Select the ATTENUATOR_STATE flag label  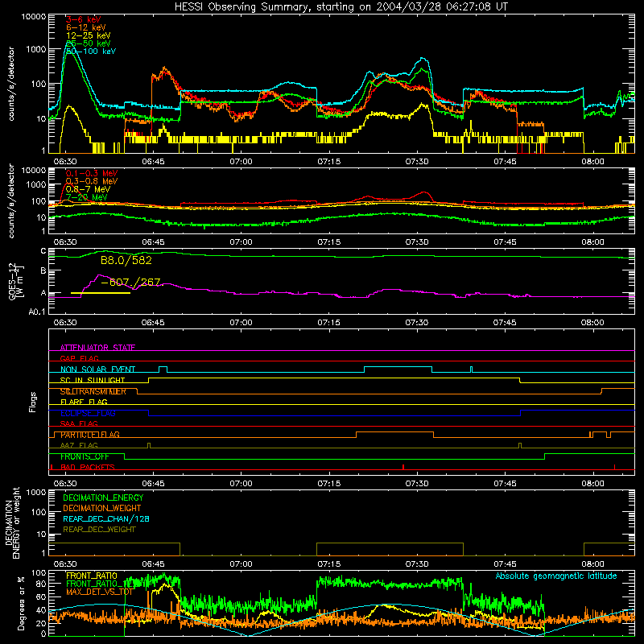(97, 348)
